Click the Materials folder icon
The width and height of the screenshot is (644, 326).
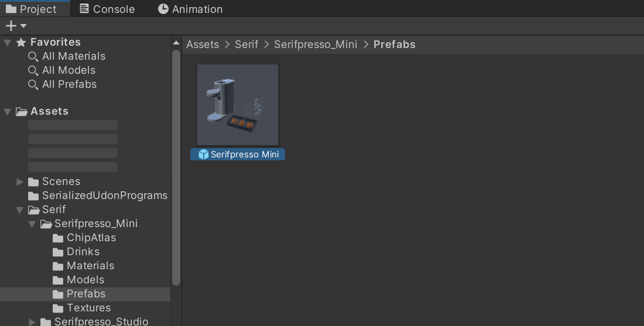click(x=58, y=266)
